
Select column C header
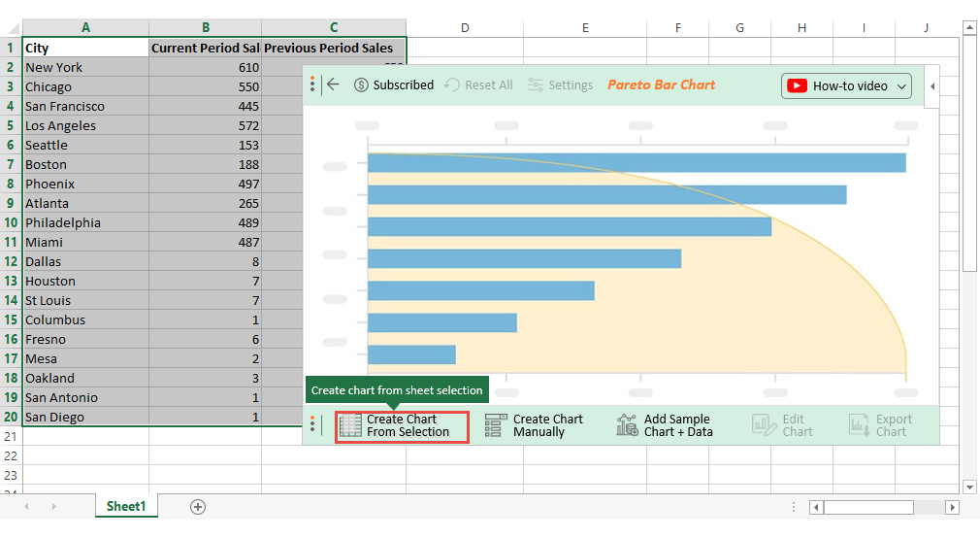tap(334, 27)
